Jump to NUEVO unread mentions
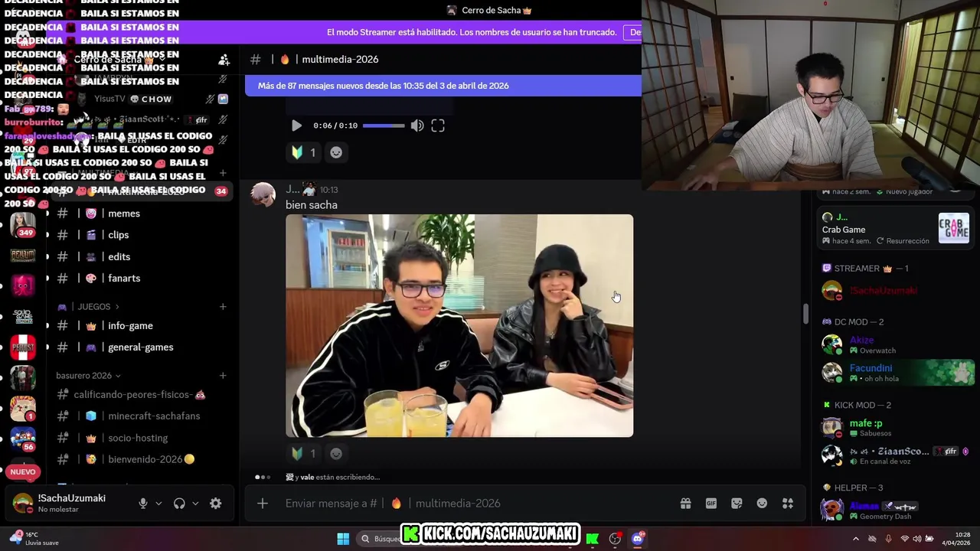The width and height of the screenshot is (980, 551). coord(22,471)
